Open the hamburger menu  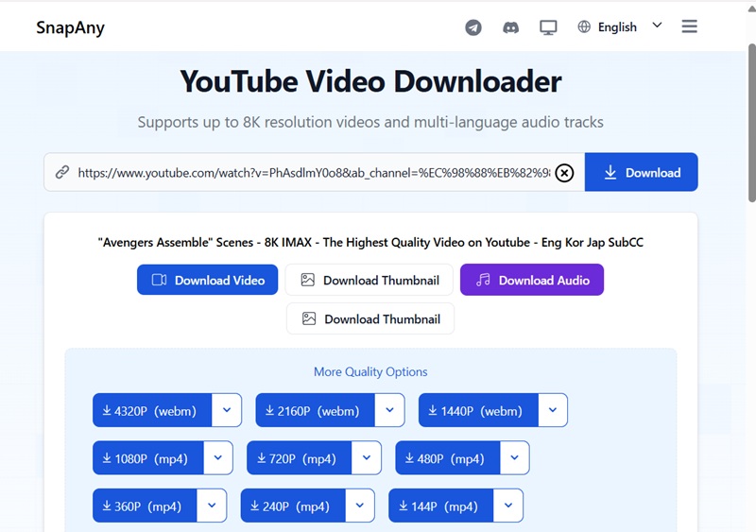[690, 26]
